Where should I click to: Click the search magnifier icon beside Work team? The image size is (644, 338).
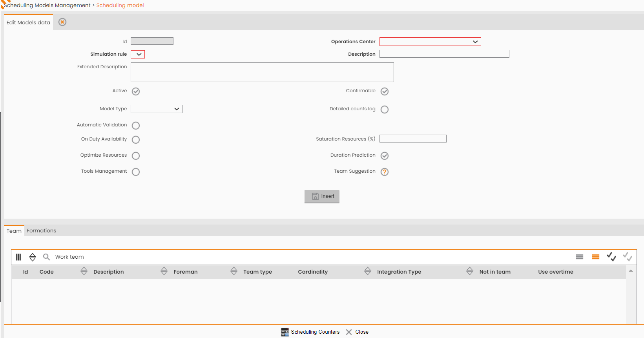pos(46,257)
